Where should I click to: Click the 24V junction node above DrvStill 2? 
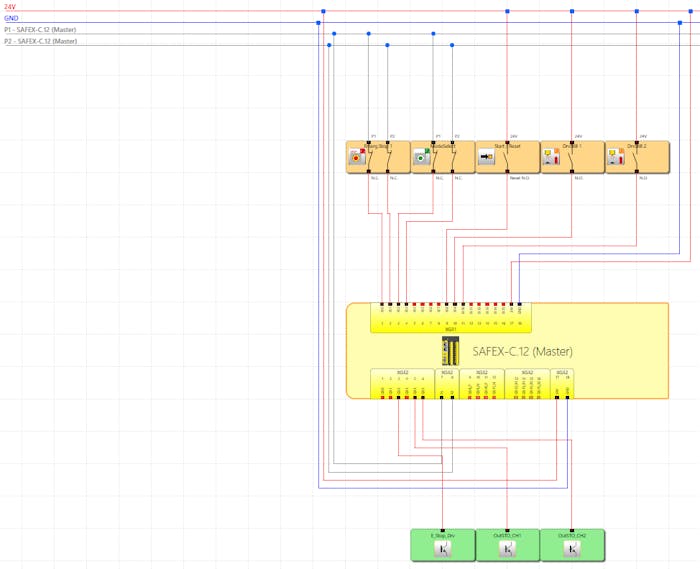pyautogui.click(x=637, y=11)
